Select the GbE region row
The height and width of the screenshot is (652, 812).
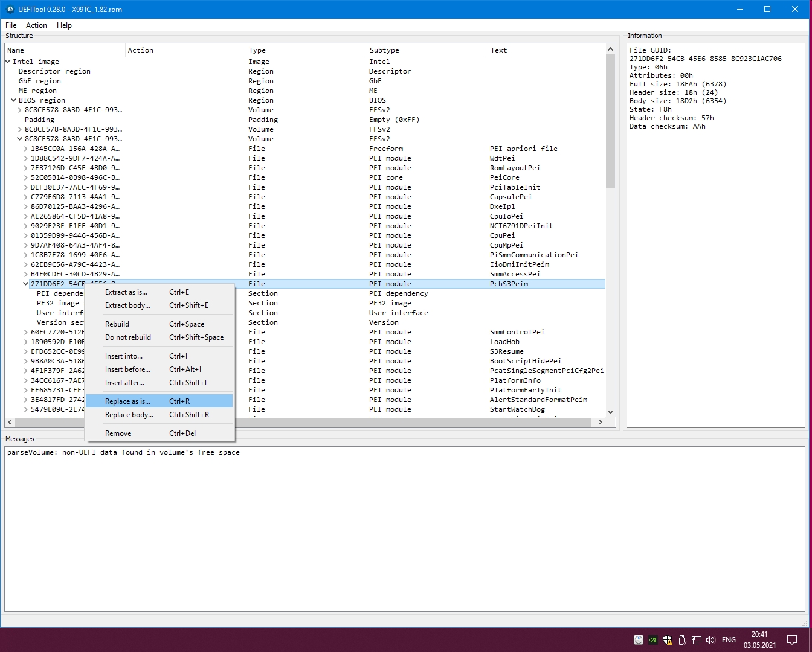point(305,81)
